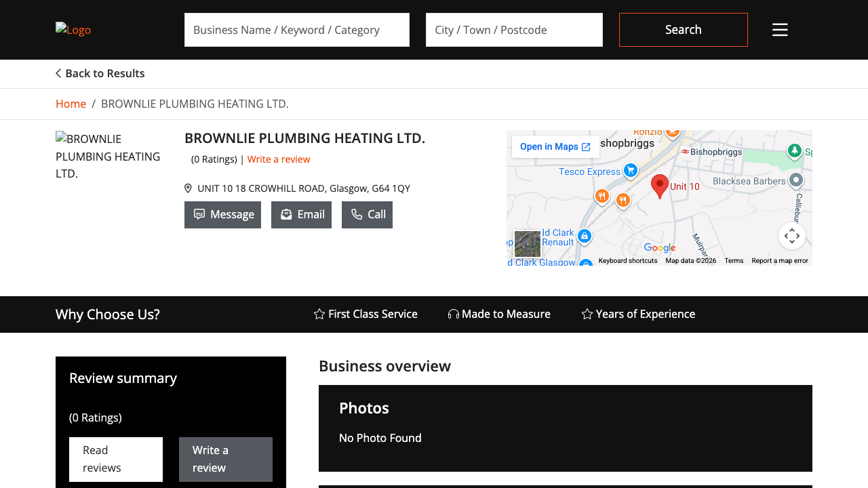Click the satellite view thumbnail on the map

pos(528,243)
